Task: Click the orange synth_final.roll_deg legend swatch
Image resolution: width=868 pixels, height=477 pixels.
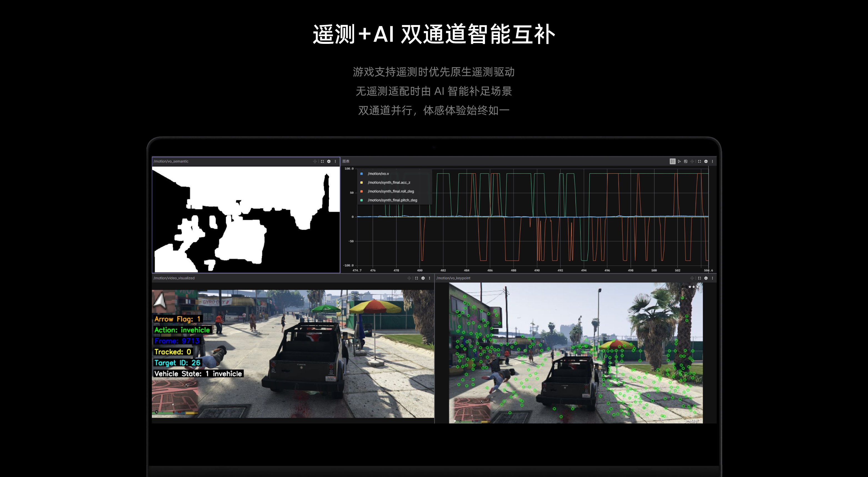Action: coord(362,191)
